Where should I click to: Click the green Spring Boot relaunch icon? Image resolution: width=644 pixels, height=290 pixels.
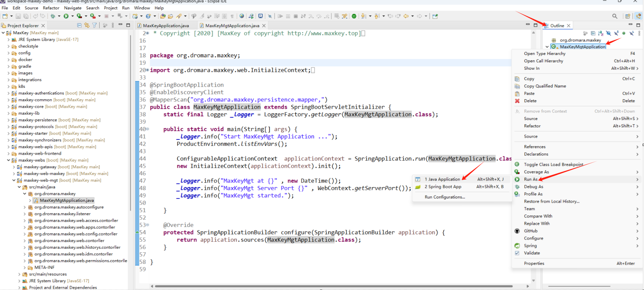(354, 16)
